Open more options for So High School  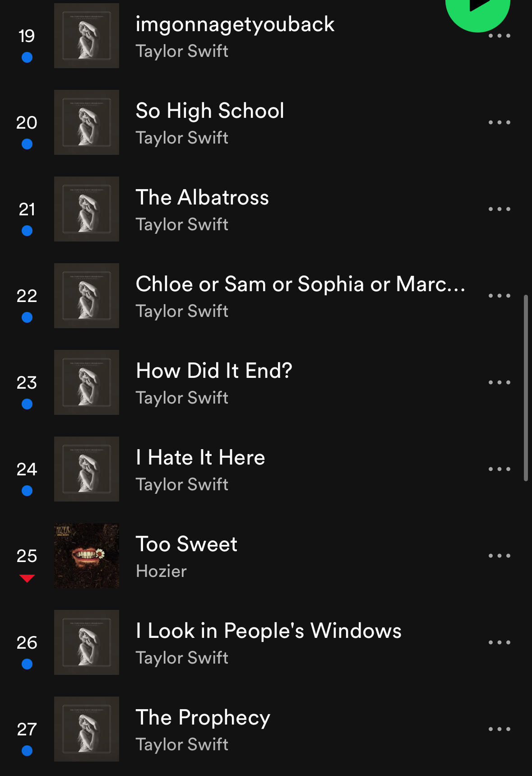(x=500, y=122)
